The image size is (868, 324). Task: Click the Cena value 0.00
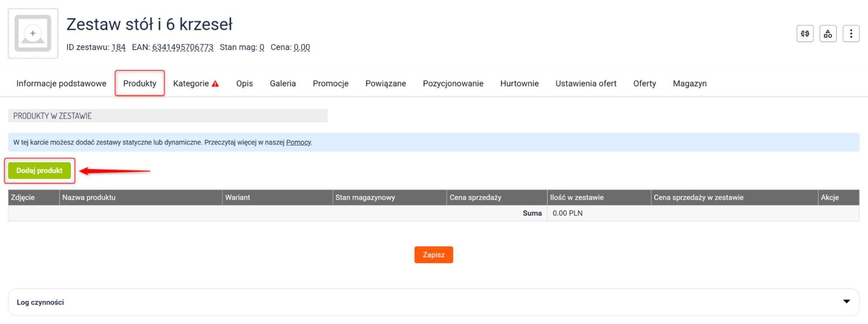tap(302, 47)
